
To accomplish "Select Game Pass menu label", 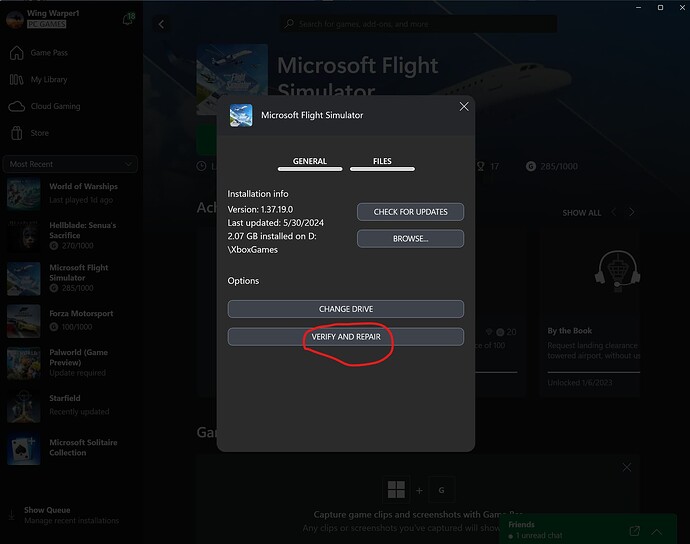I will click(x=49, y=53).
